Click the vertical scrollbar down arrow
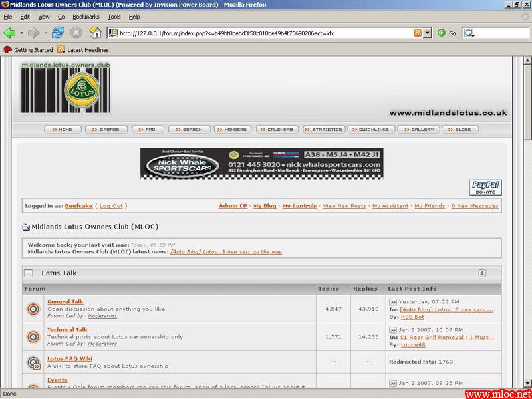 (x=527, y=384)
